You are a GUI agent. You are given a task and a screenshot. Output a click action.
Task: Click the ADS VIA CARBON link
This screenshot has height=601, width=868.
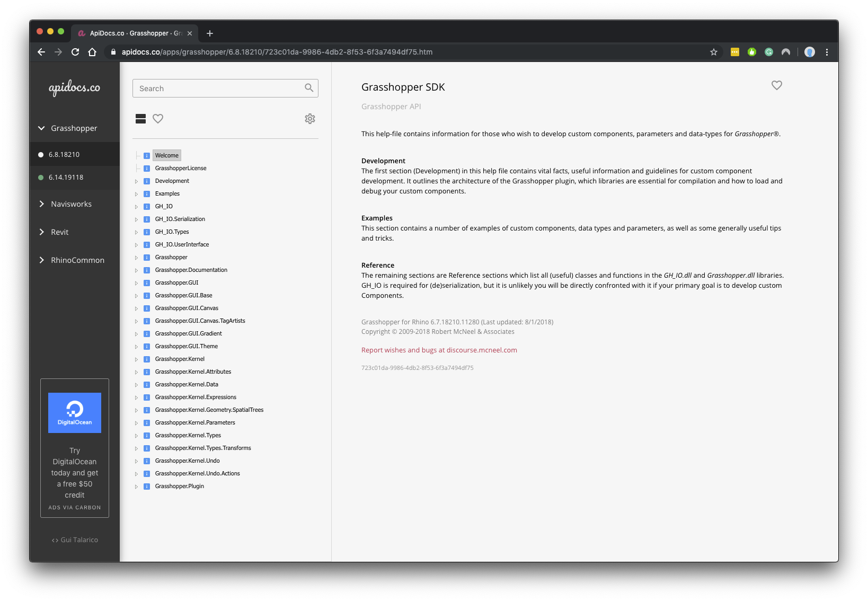point(75,507)
